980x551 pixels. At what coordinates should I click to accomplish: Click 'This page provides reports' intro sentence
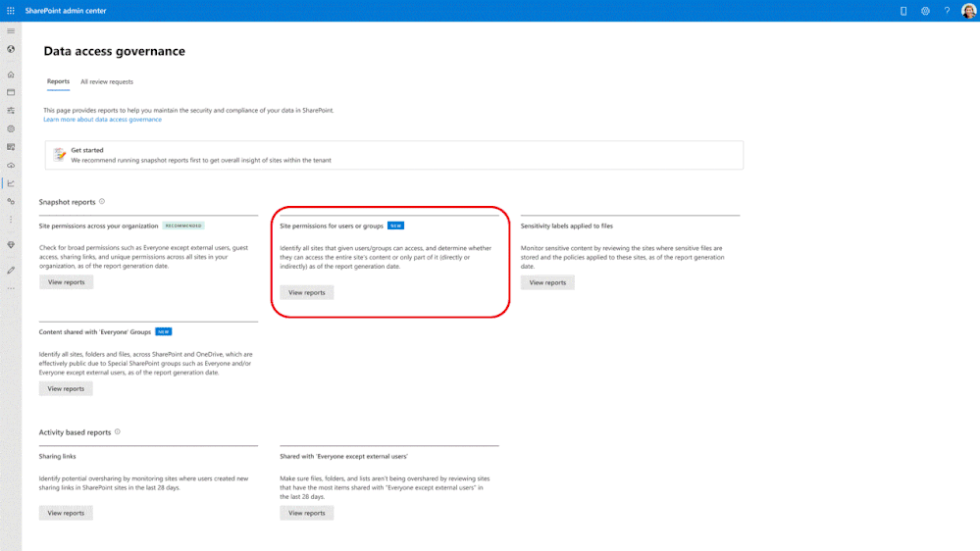pos(188,110)
